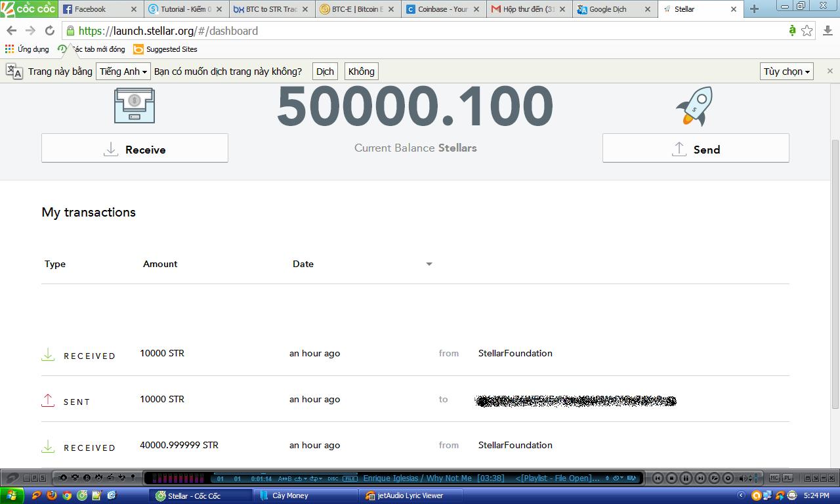Image resolution: width=840 pixels, height=504 pixels.
Task: Select DISC mode in jetAudio
Action: tap(333, 478)
